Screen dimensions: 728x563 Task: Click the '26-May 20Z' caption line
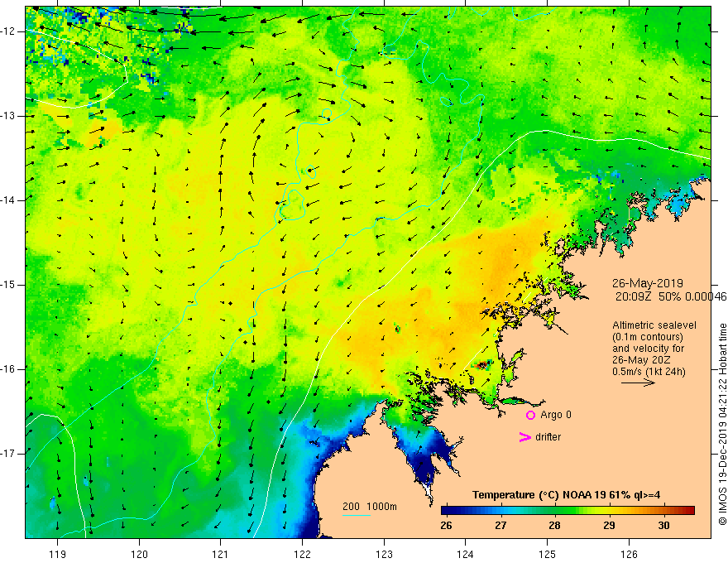[641, 360]
